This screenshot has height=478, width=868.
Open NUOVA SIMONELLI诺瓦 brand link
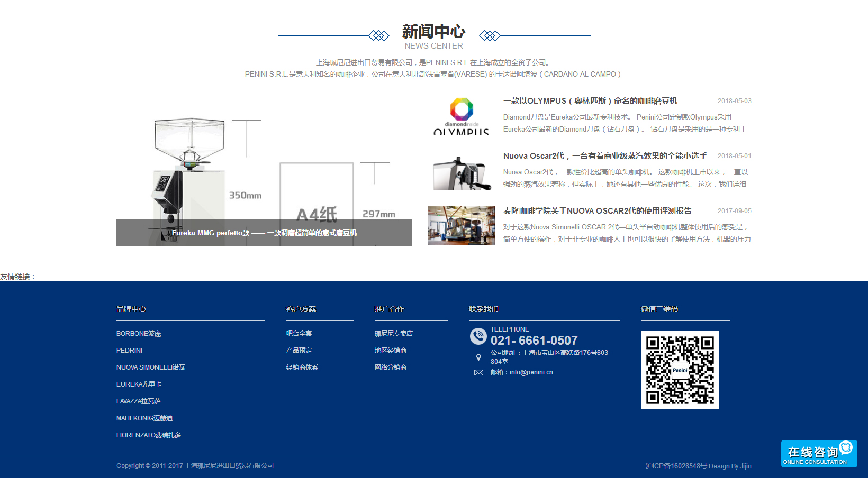(151, 367)
